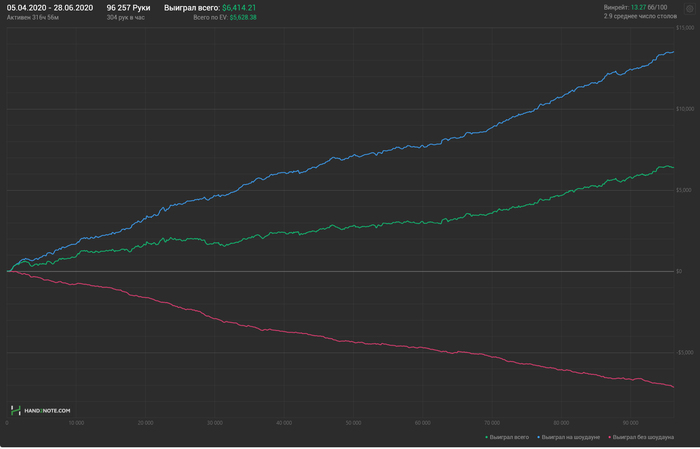Click the pink 'Выиграл без шоудауна' legend dot
This screenshot has width=700, height=449.
coord(610,437)
